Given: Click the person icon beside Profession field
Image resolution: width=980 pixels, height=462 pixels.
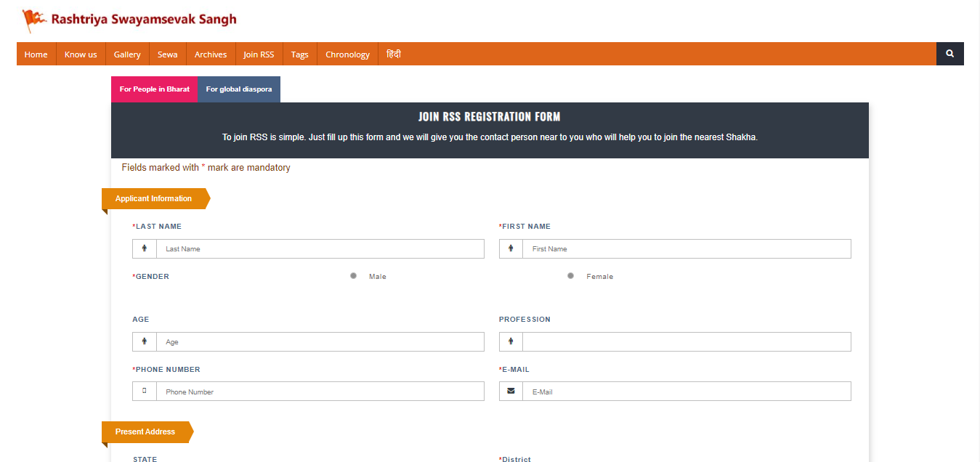Looking at the screenshot, I should (x=511, y=341).
